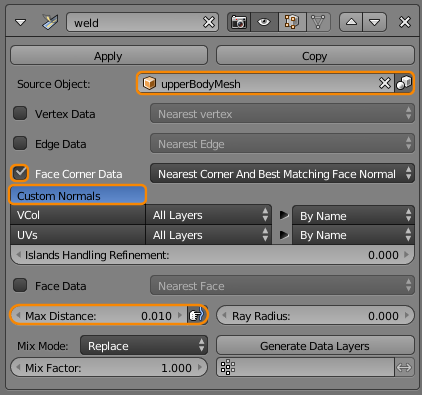Click Generate Data Layers button
422x395 pixels.
pyautogui.click(x=315, y=345)
